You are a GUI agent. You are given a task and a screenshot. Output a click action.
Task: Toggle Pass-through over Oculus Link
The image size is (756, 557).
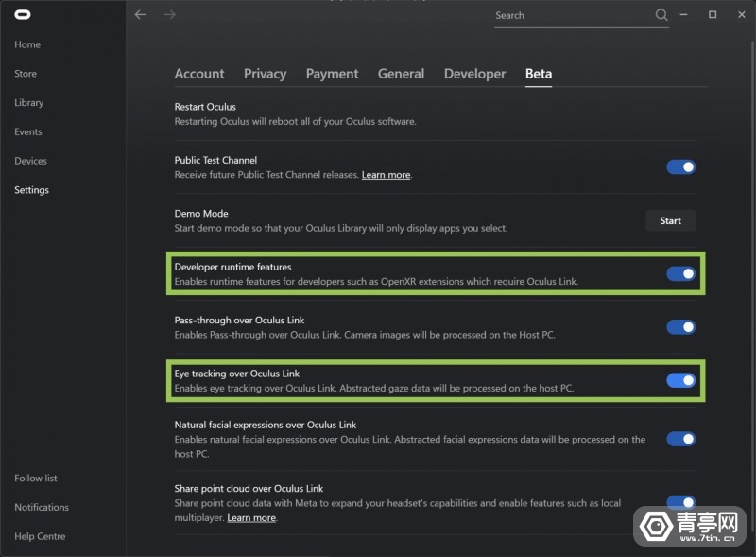point(680,327)
